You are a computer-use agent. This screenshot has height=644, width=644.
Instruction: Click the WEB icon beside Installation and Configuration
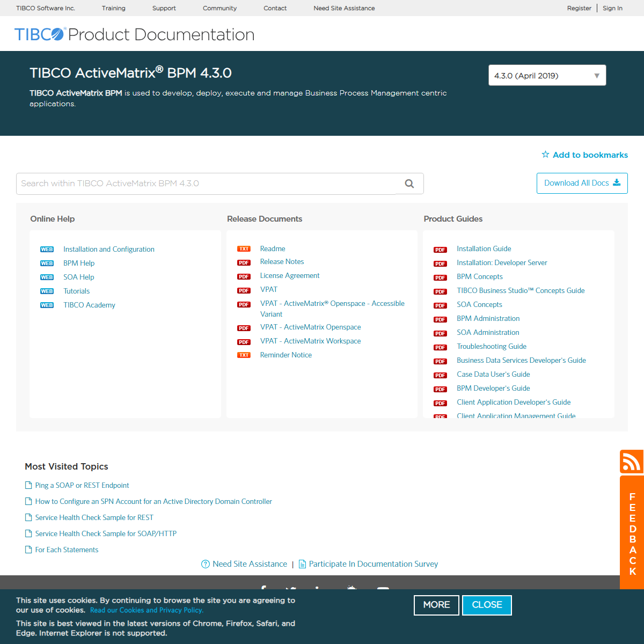[47, 250]
